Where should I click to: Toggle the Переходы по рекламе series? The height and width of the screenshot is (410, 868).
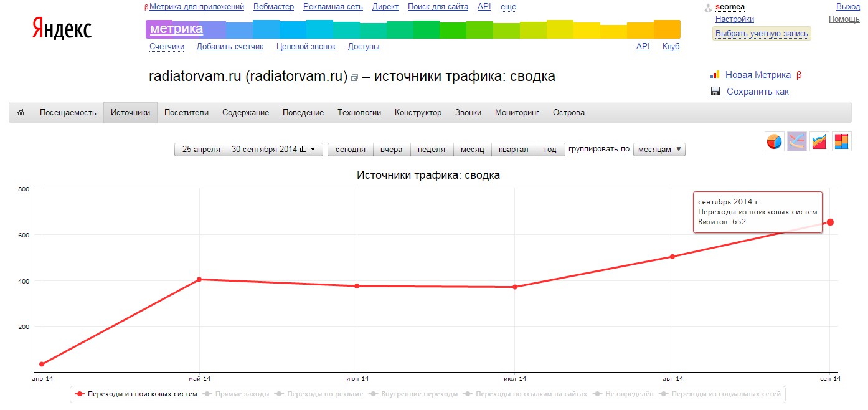coord(319,394)
